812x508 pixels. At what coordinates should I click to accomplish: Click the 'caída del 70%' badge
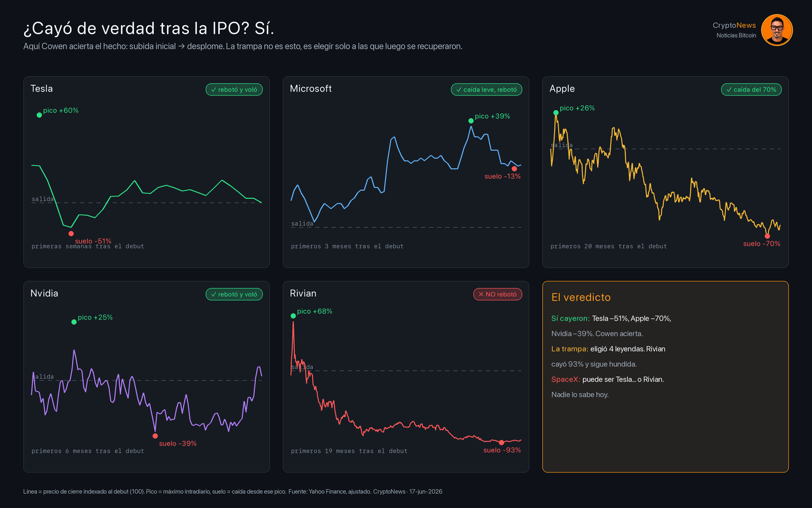(x=751, y=89)
